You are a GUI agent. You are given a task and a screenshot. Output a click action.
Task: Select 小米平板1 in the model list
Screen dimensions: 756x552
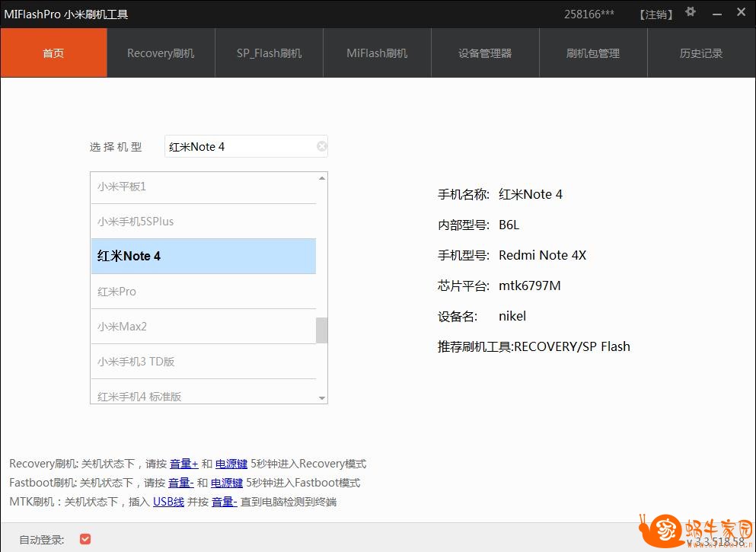(203, 187)
